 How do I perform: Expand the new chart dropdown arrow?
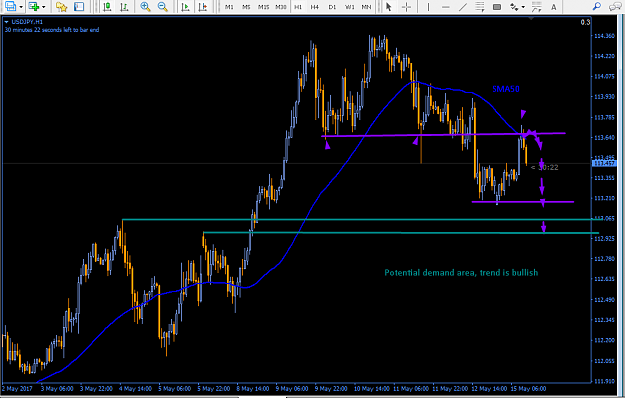pyautogui.click(x=44, y=7)
